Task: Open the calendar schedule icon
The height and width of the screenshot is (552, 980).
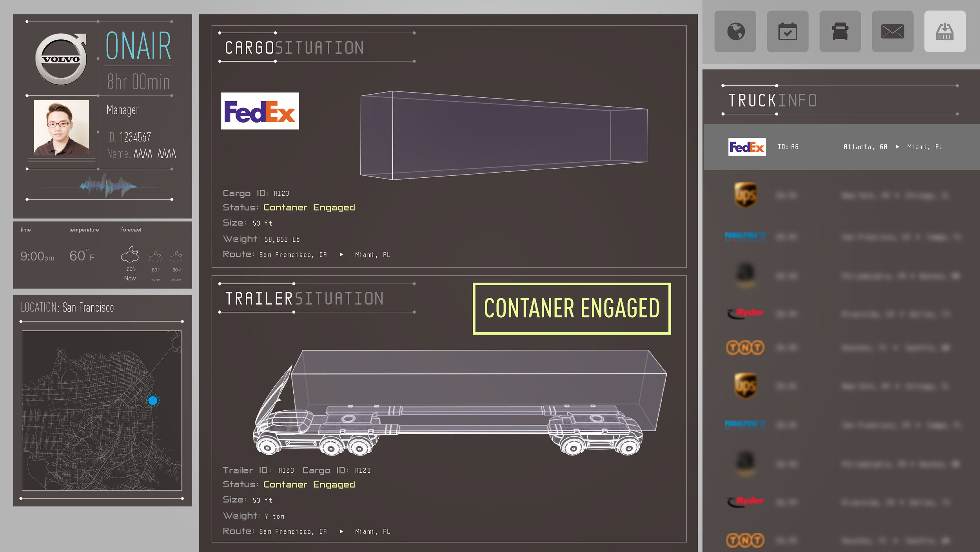Action: pos(788,31)
